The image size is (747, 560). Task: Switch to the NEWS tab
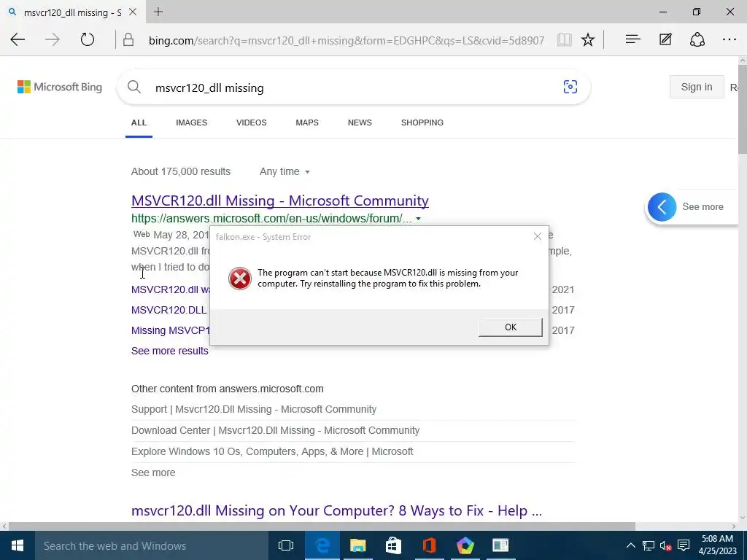(x=360, y=122)
